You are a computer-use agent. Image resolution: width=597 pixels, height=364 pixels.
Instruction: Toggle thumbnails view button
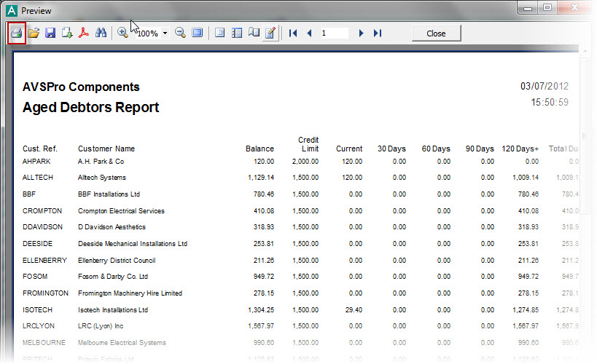click(237, 33)
